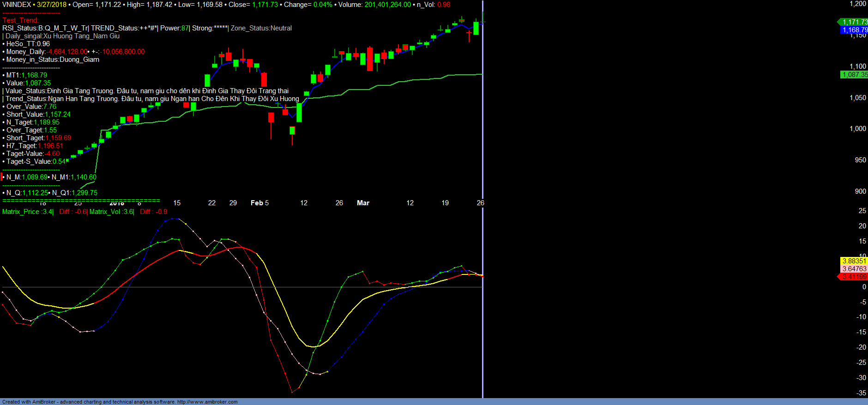Click the N_Taget 1,189.95 value line
Viewport: 868px width, 405px height.
point(33,122)
